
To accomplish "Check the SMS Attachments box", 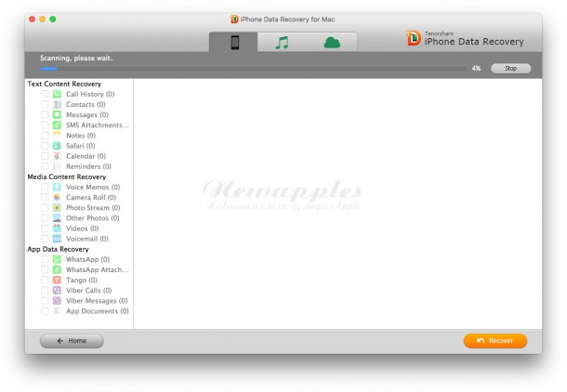I will 45,125.
